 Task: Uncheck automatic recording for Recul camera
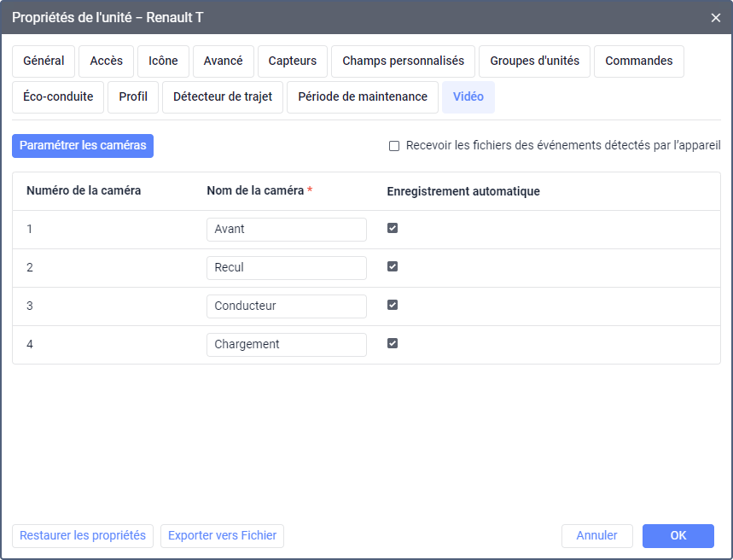click(393, 267)
